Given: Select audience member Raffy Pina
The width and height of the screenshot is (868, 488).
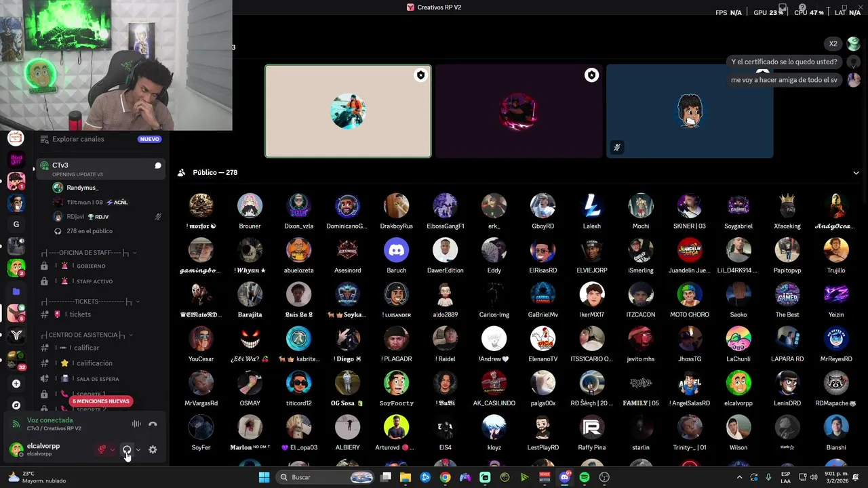Looking at the screenshot, I should [x=591, y=434].
